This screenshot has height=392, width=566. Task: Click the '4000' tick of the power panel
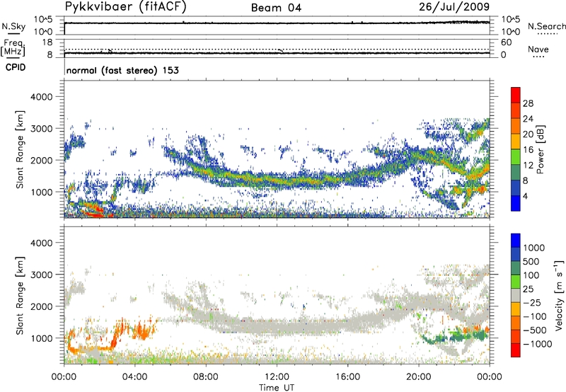41,97
